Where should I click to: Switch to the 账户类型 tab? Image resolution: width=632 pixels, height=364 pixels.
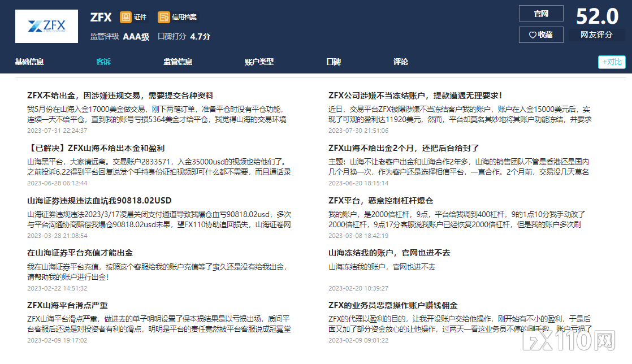pos(259,62)
